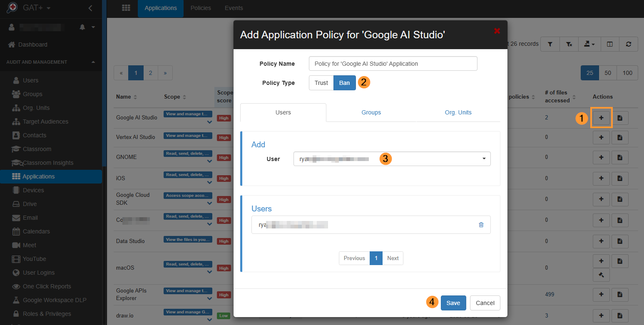Click the filter icon in the toolbar
The height and width of the screenshot is (325, 644).
click(x=550, y=44)
